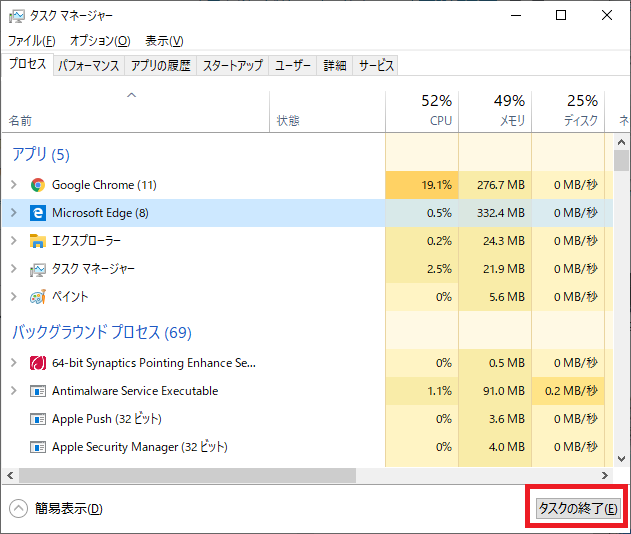Image resolution: width=631 pixels, height=534 pixels.
Task: Click the Google Chrome app icon
Action: [38, 185]
